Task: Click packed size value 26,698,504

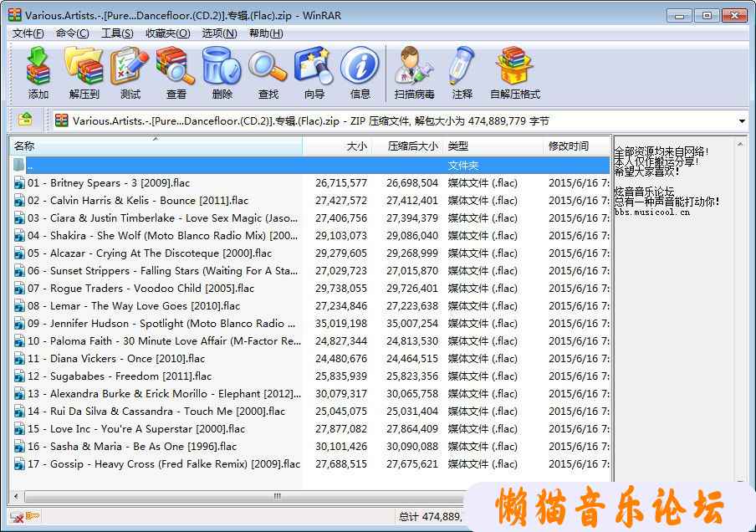Action: point(411,183)
